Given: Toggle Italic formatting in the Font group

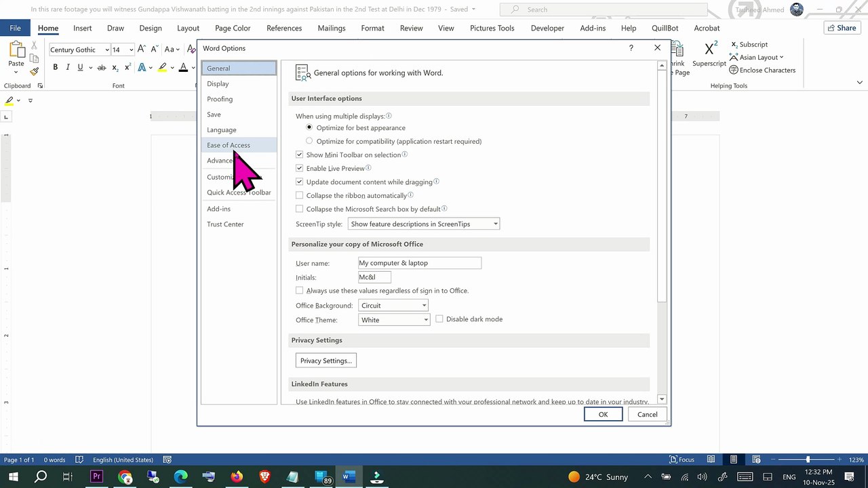Looking at the screenshot, I should click(68, 67).
